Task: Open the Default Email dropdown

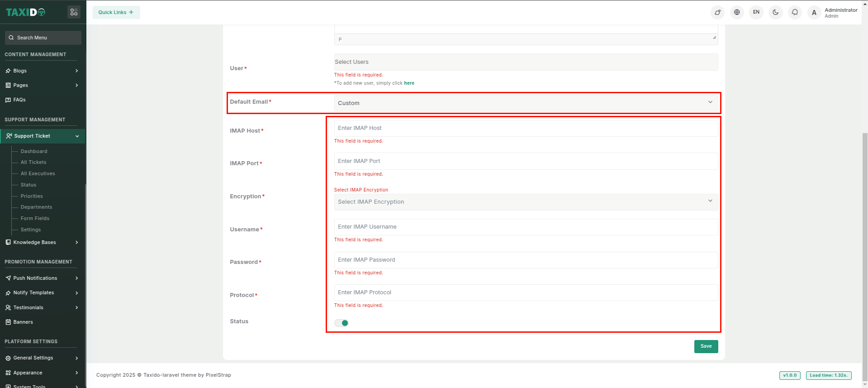Action: 525,103
